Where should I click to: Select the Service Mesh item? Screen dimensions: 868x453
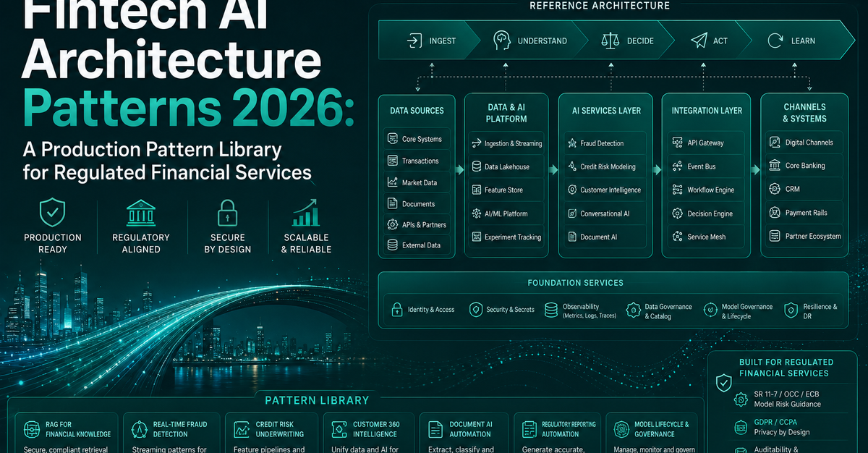coord(707,237)
